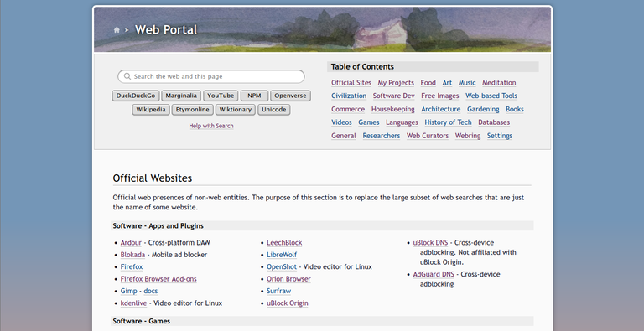Open the Orion Browser link
Screen dimensions: 644x331
[288, 279]
